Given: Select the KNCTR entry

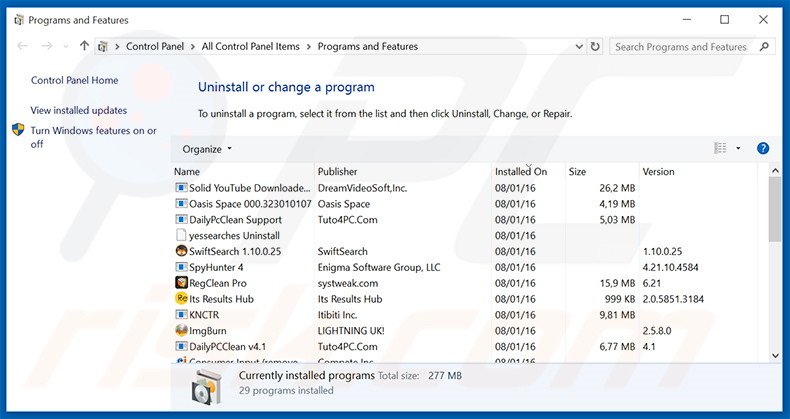Looking at the screenshot, I should pyautogui.click(x=204, y=315).
